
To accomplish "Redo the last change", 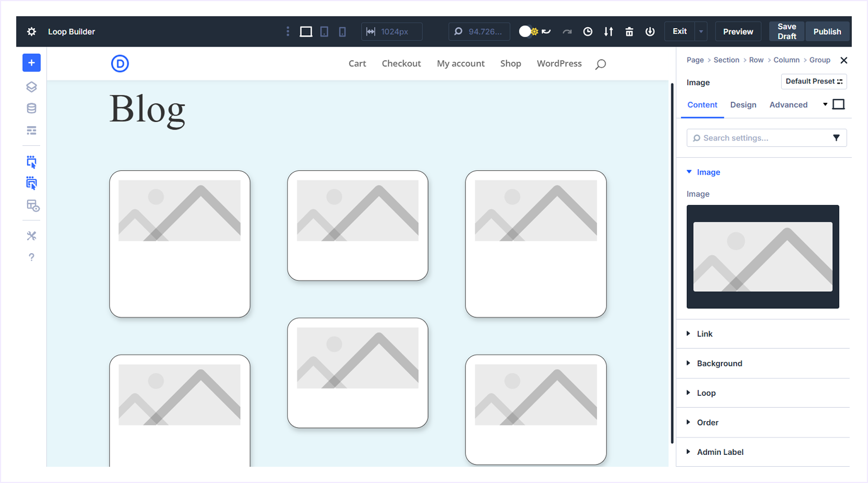I will 567,31.
